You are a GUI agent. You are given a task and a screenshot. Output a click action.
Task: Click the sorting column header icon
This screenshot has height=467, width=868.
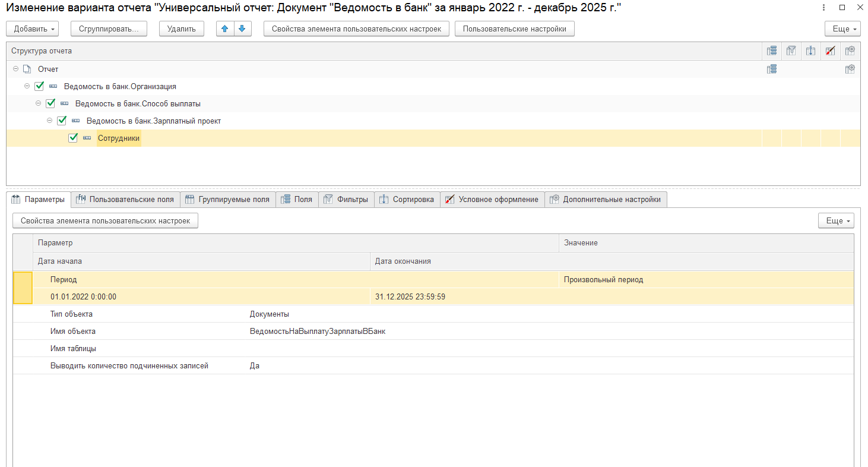tap(810, 51)
